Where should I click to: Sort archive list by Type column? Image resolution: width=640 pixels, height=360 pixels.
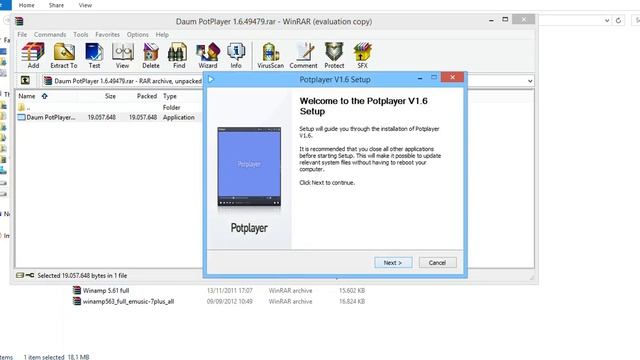[170, 96]
